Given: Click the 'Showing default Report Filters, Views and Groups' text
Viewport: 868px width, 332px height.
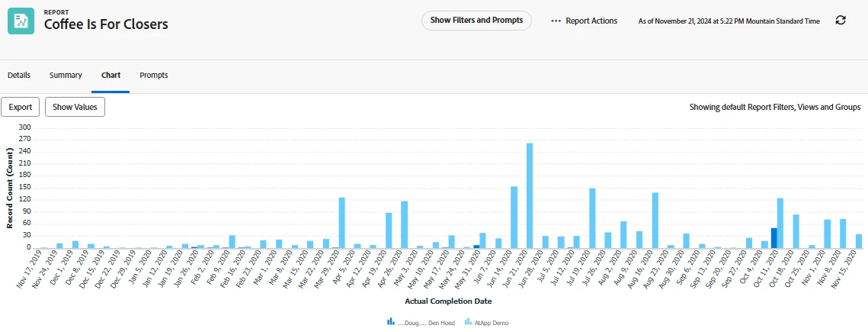Looking at the screenshot, I should (774, 107).
